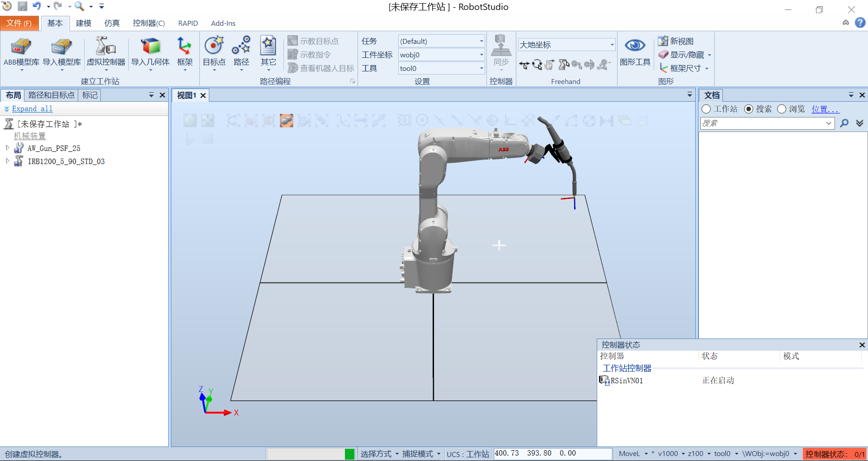
Task: Switch to the RAPID ribbon tab
Action: (188, 23)
